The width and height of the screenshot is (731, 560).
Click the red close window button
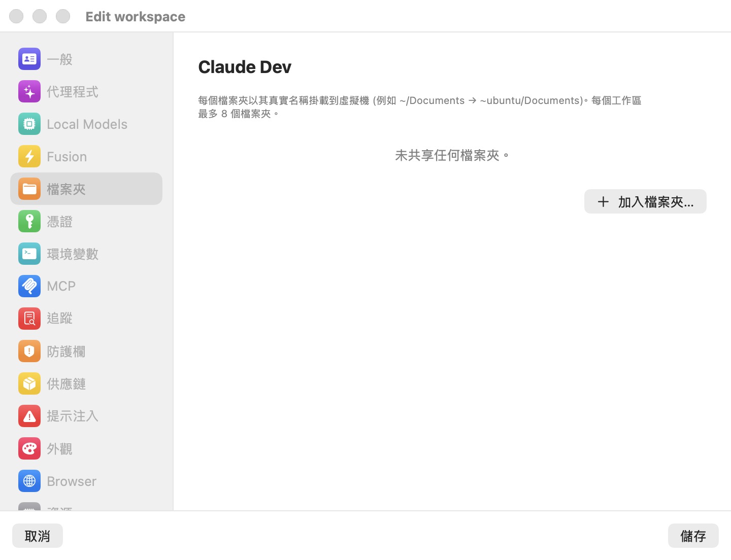pyautogui.click(x=16, y=16)
